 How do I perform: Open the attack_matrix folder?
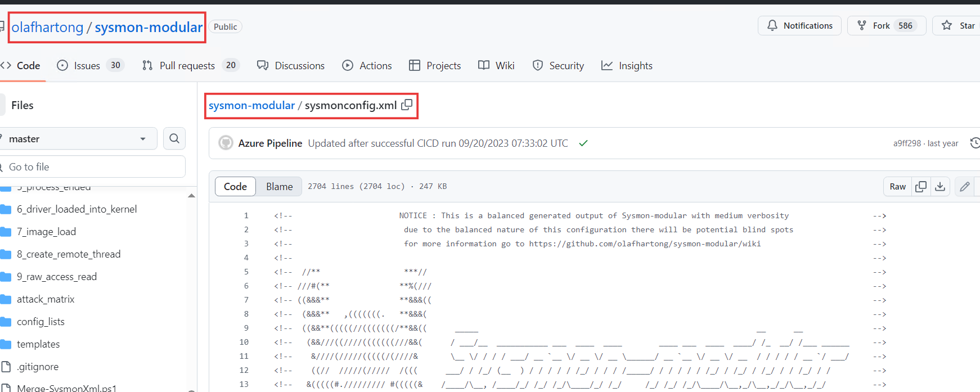tap(46, 299)
